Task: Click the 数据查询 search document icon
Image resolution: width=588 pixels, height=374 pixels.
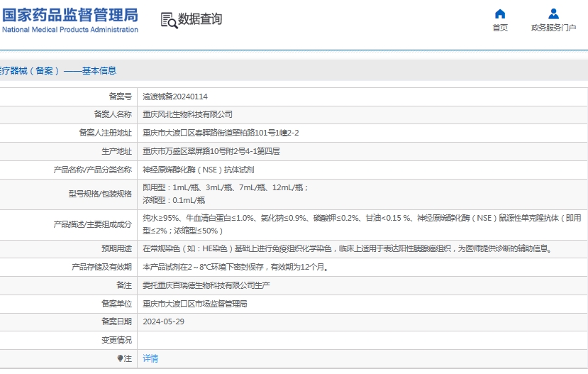Action: tap(169, 21)
